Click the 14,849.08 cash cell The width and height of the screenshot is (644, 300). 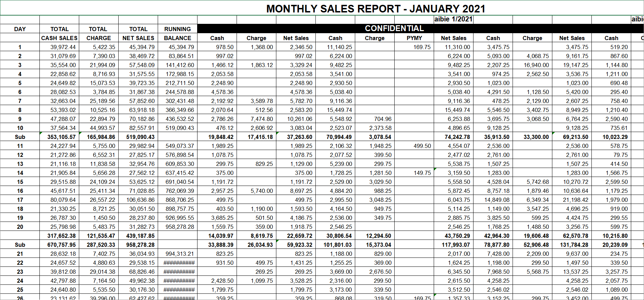point(493,200)
